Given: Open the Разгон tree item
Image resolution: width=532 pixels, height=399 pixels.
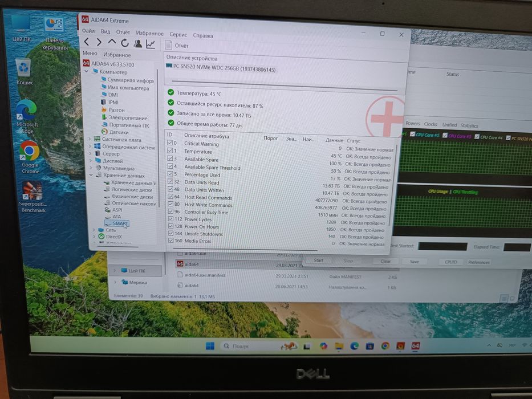Looking at the screenshot, I should tap(113, 110).
